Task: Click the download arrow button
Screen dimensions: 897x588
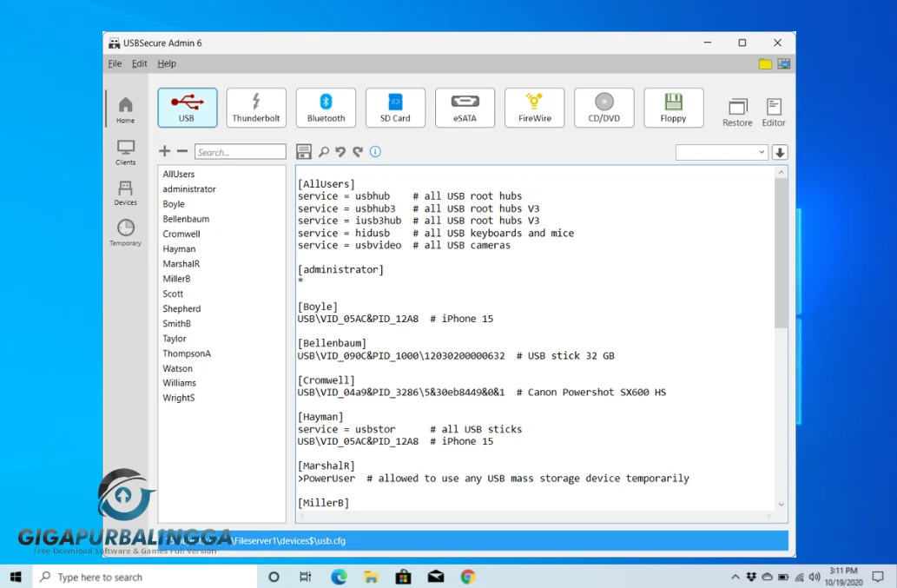Action: (780, 151)
